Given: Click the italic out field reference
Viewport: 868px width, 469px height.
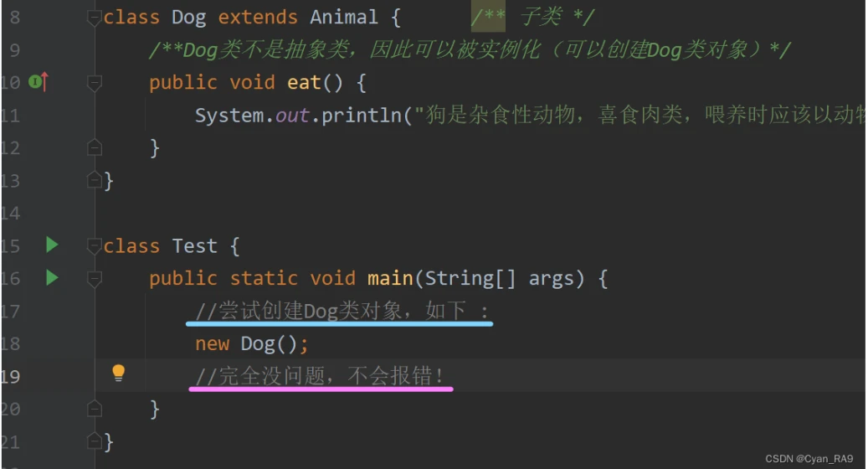Looking at the screenshot, I should [292, 115].
